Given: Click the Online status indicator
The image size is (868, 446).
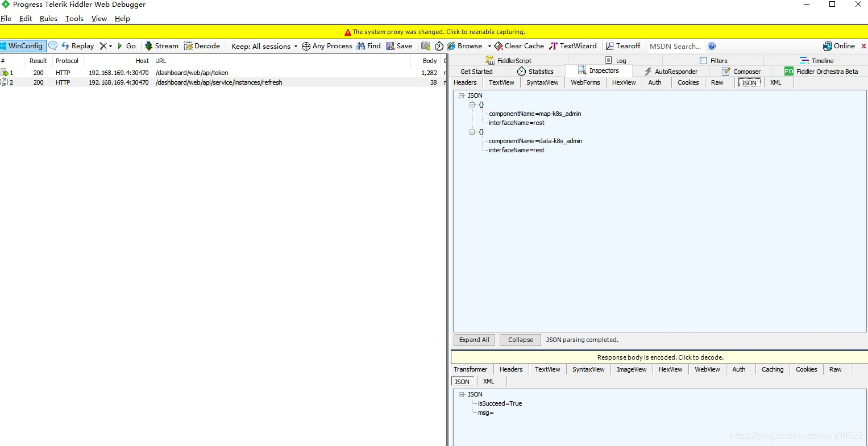Looking at the screenshot, I should pyautogui.click(x=839, y=46).
